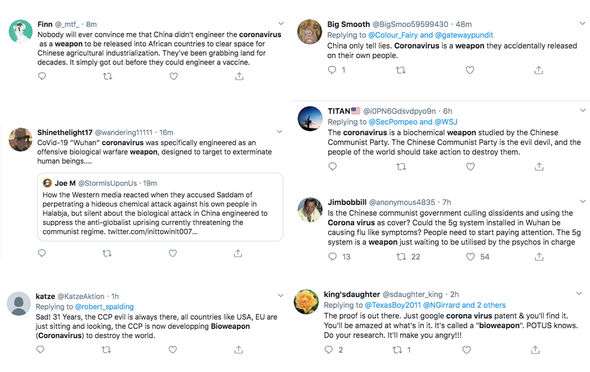Follow the @Colour_Fairy reply link

click(x=393, y=35)
